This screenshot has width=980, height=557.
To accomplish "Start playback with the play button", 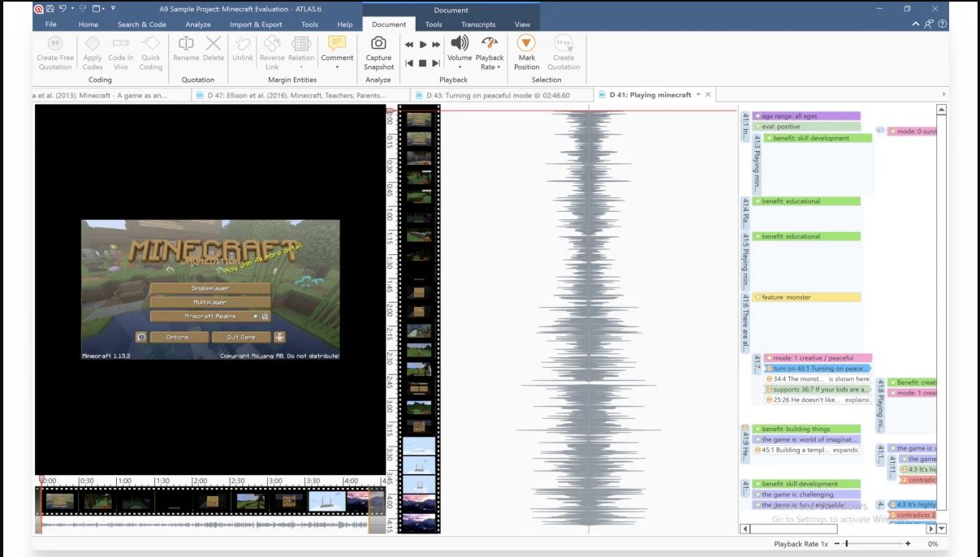I will tap(423, 45).
